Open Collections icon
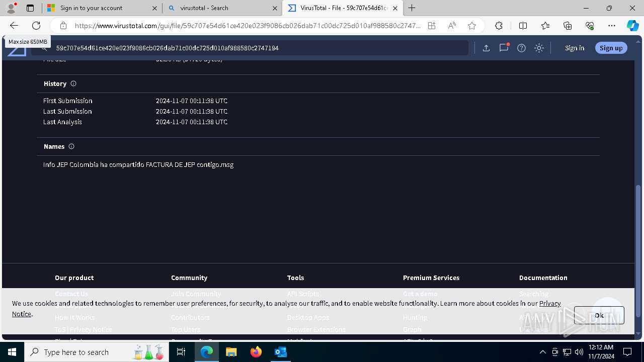This screenshot has width=644, height=362. tap(568, 26)
